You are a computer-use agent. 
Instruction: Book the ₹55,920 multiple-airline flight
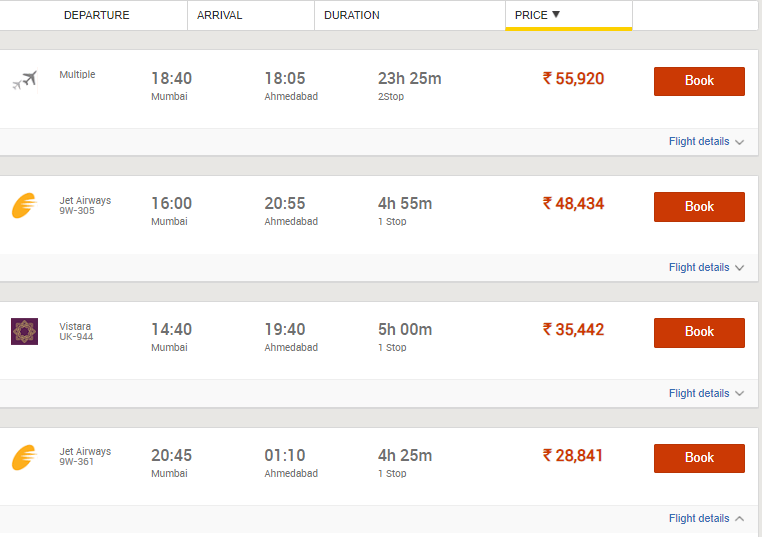699,81
